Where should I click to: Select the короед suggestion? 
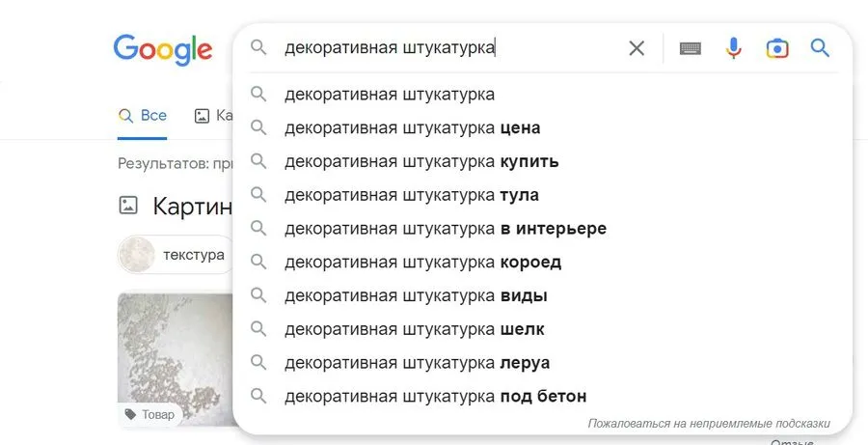point(422,262)
